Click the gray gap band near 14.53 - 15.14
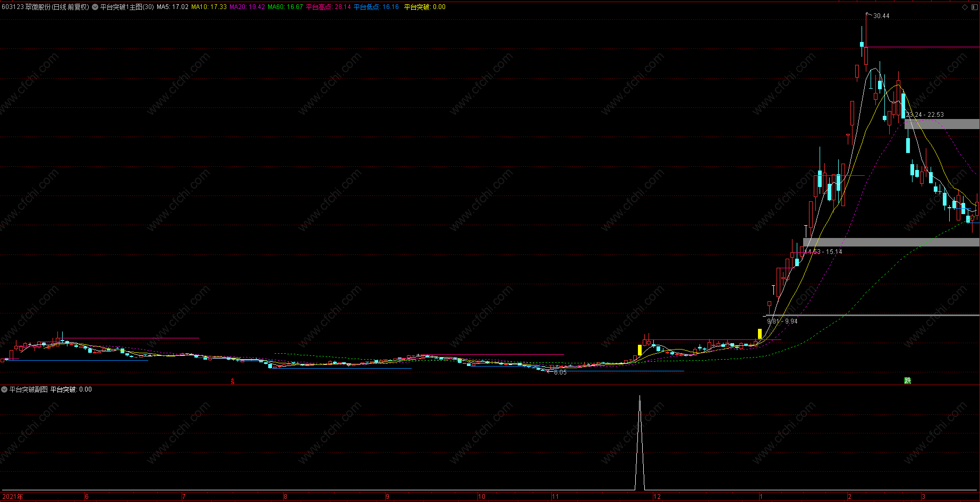The height and width of the screenshot is (502, 980). [891, 242]
